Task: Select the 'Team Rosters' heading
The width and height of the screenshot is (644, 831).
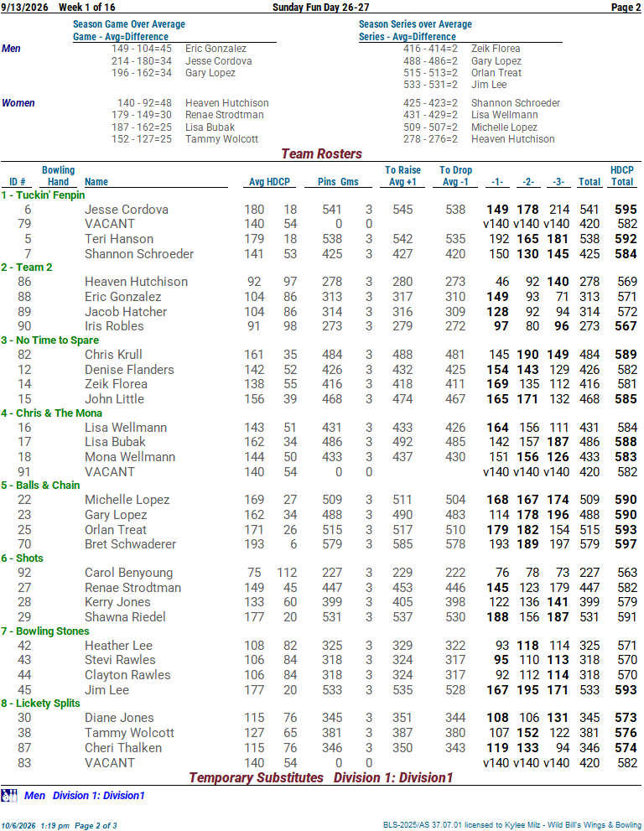Action: point(321,153)
